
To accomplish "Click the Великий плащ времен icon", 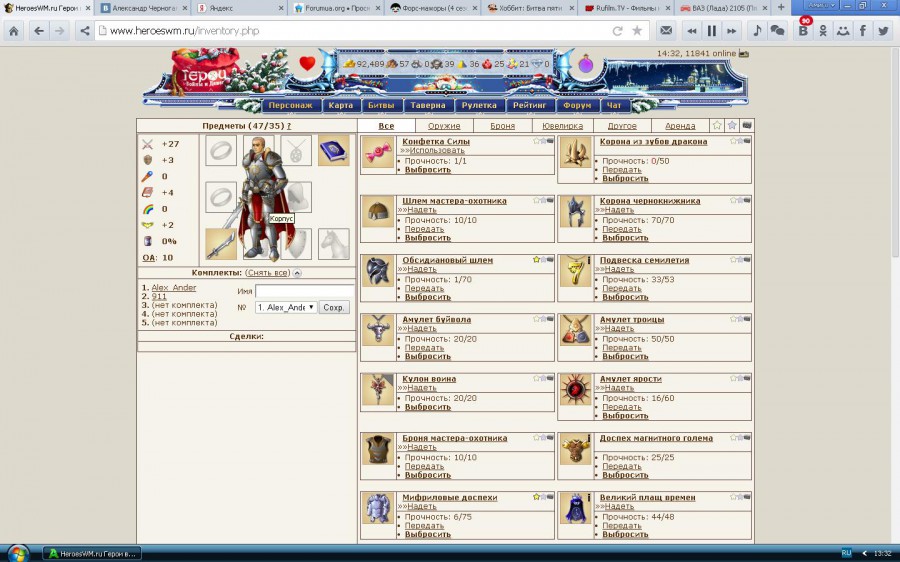I will coord(575,508).
